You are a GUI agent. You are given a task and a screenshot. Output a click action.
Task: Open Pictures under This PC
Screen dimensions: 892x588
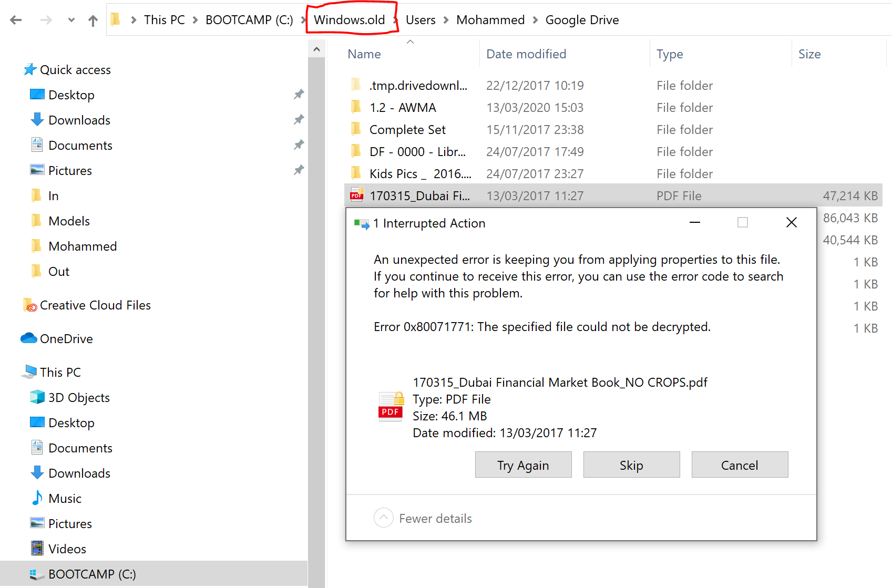coord(70,524)
